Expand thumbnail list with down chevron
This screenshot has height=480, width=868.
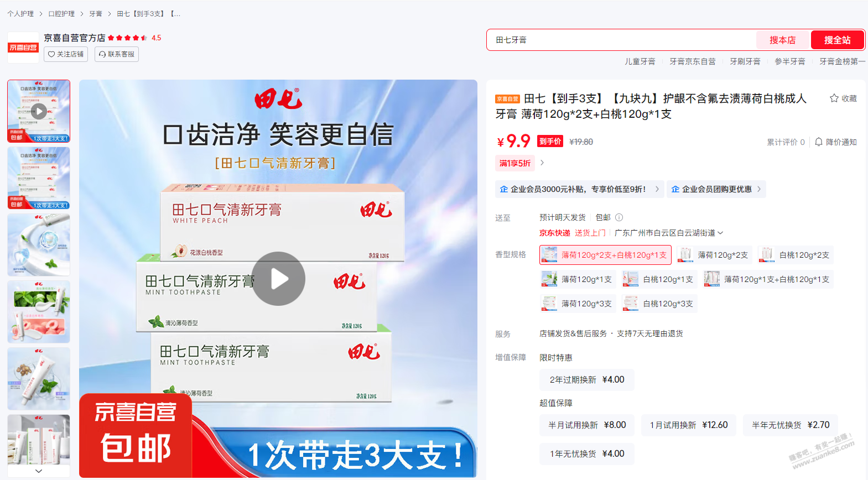(39, 471)
